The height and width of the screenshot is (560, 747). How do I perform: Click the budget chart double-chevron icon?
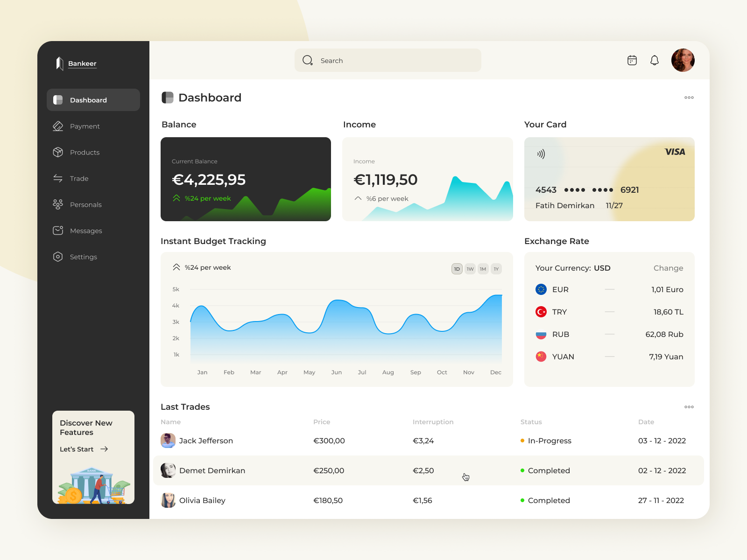point(176,267)
